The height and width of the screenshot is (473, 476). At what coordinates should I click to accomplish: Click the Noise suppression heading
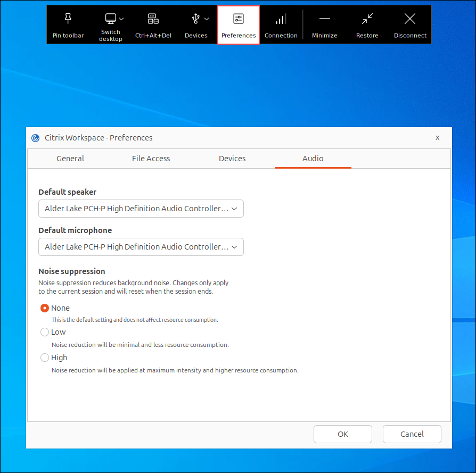coord(72,271)
